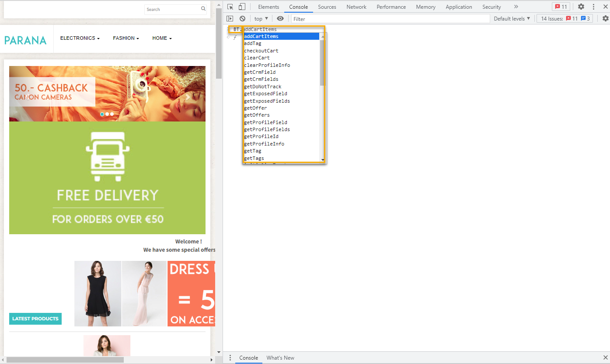The width and height of the screenshot is (610, 364).
Task: Show the console sidebar panel
Action: 230,18
